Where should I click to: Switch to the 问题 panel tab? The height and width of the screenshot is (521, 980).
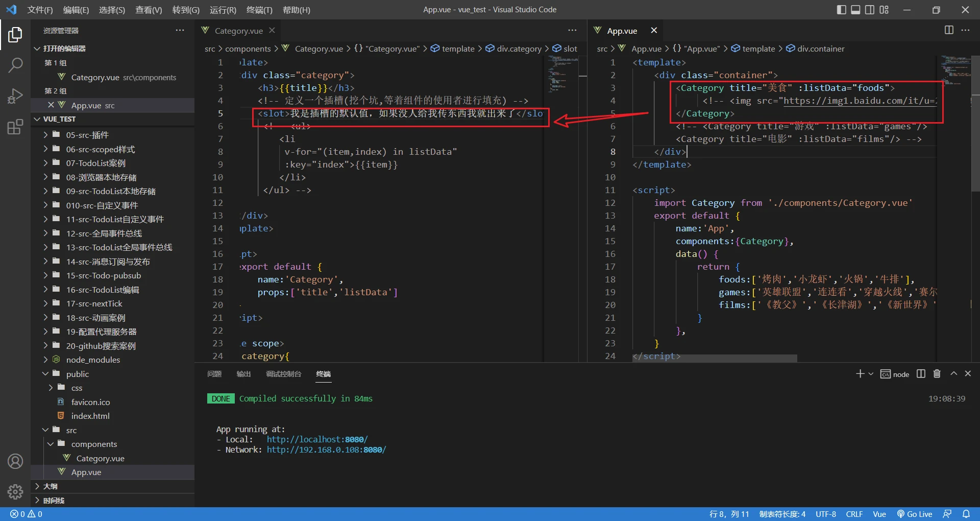click(214, 374)
